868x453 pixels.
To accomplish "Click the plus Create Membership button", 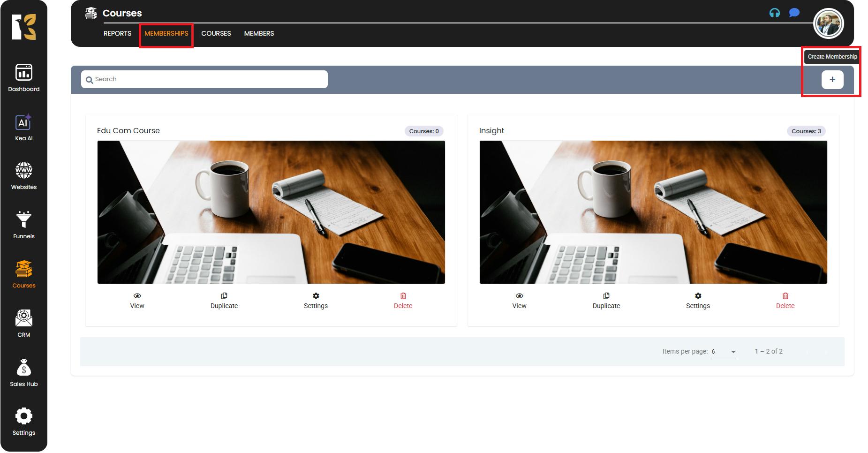I will (x=832, y=80).
